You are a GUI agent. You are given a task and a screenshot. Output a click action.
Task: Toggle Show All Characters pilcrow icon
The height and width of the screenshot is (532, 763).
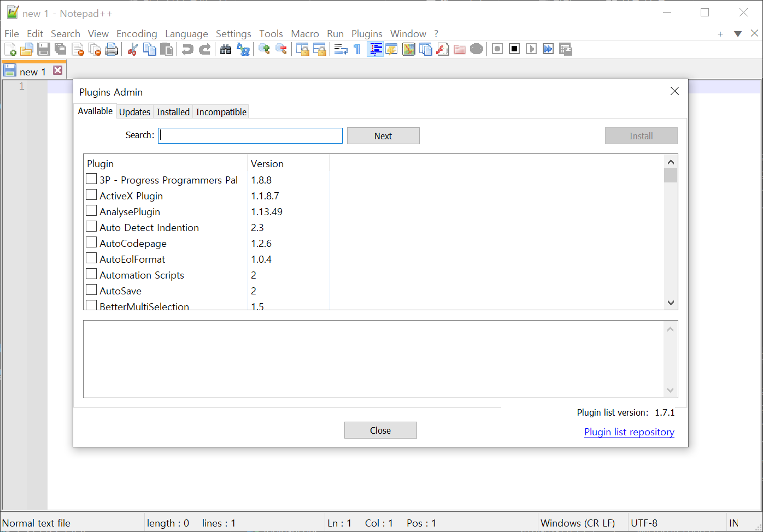pyautogui.click(x=357, y=49)
